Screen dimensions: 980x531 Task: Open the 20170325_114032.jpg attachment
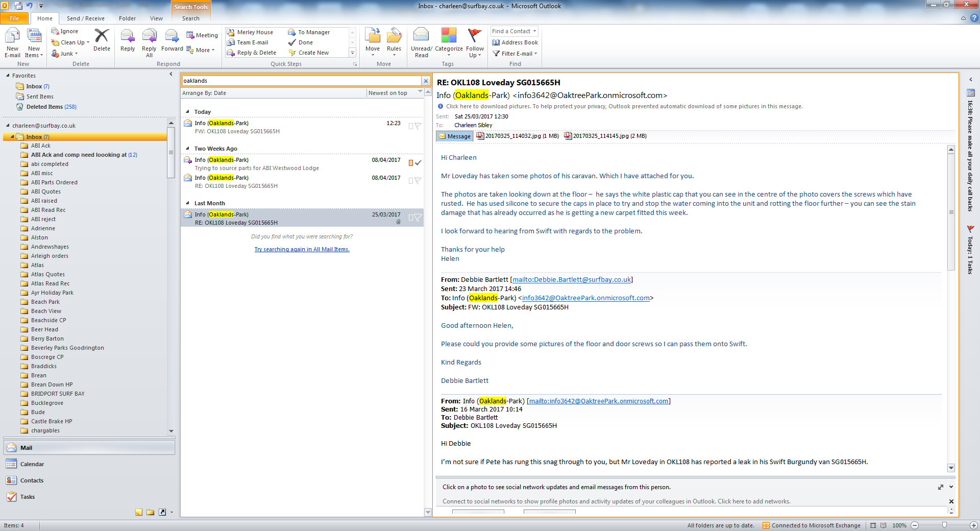click(x=512, y=136)
